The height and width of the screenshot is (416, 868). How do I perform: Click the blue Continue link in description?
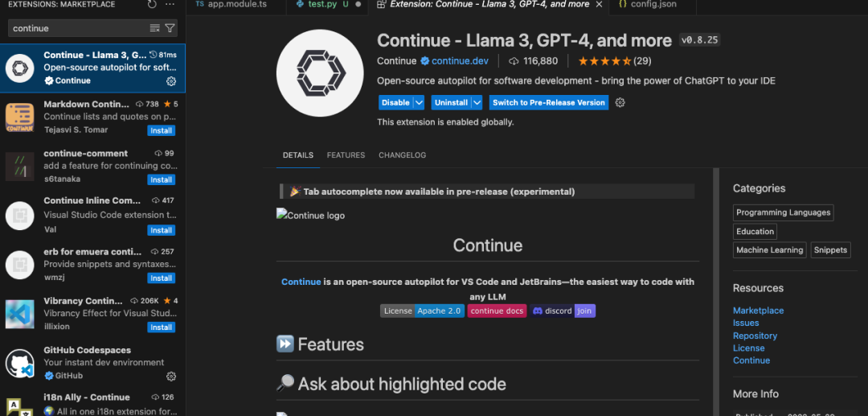(301, 282)
